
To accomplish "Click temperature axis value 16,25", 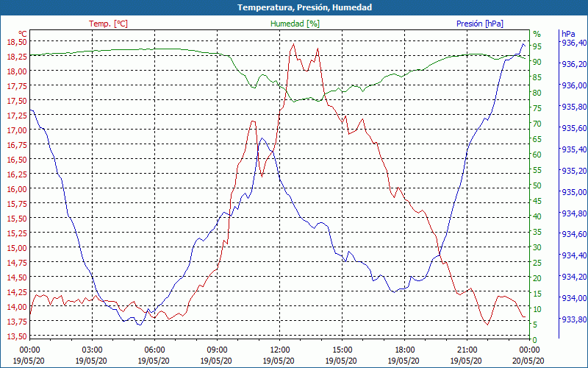I will coord(17,174).
